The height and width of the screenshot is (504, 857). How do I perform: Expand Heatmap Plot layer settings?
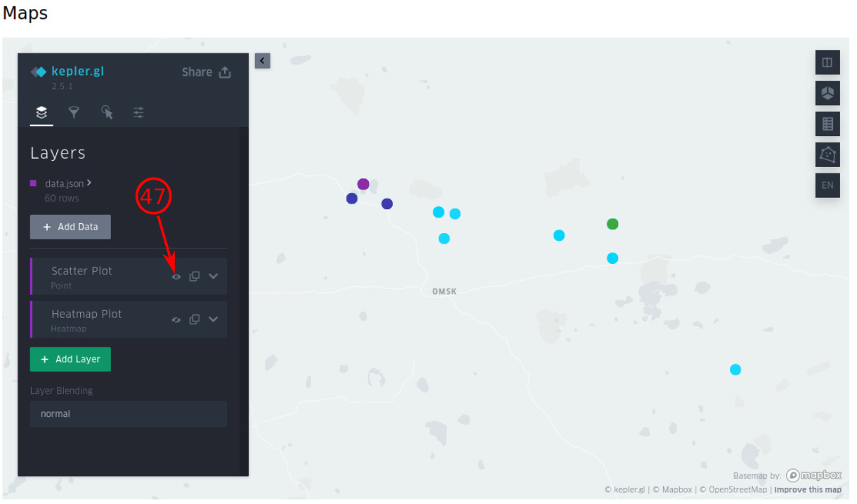coord(214,319)
